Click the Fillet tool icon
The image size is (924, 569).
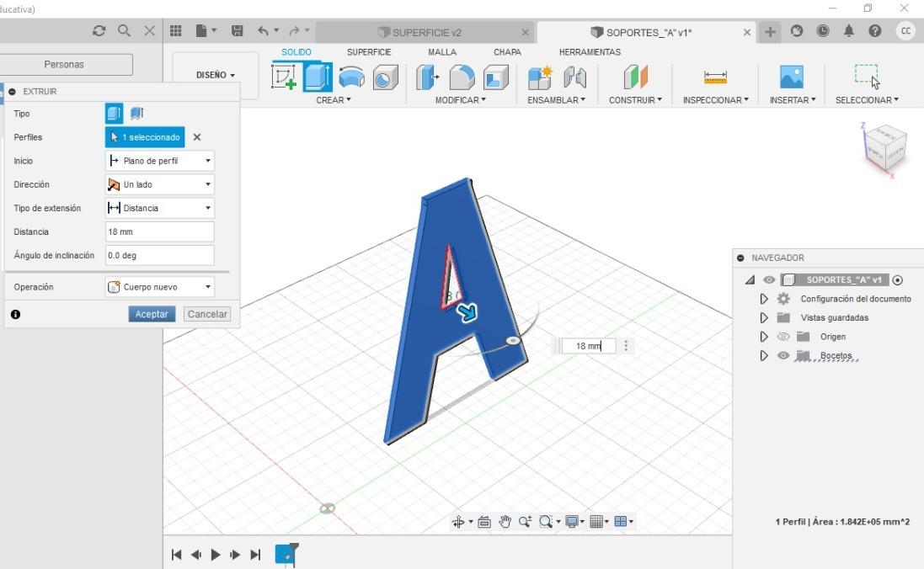tap(462, 77)
